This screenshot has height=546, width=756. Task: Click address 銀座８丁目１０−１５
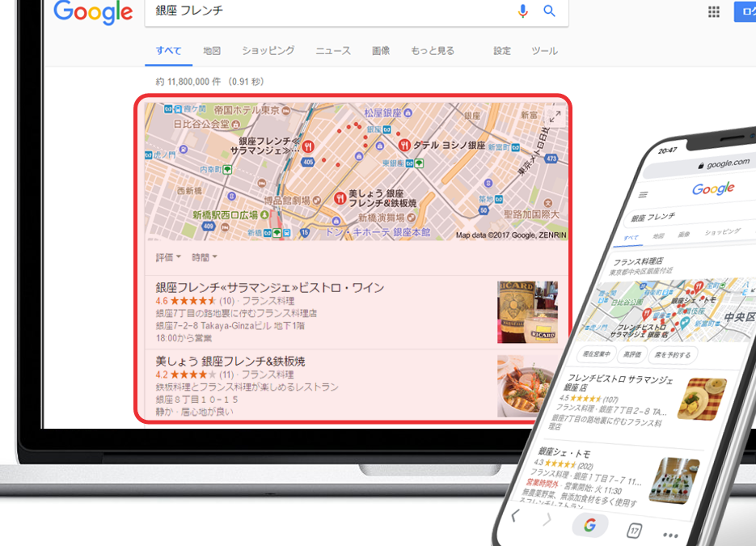tap(196, 400)
